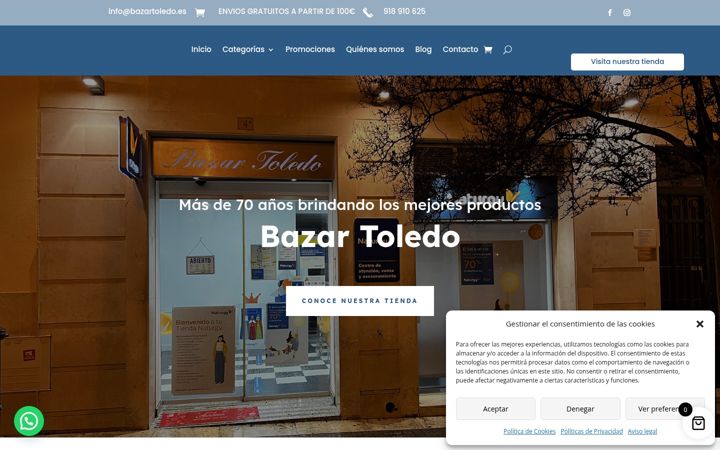This screenshot has height=450, width=720.
Task: Open the Quiénes somos page
Action: coord(375,50)
